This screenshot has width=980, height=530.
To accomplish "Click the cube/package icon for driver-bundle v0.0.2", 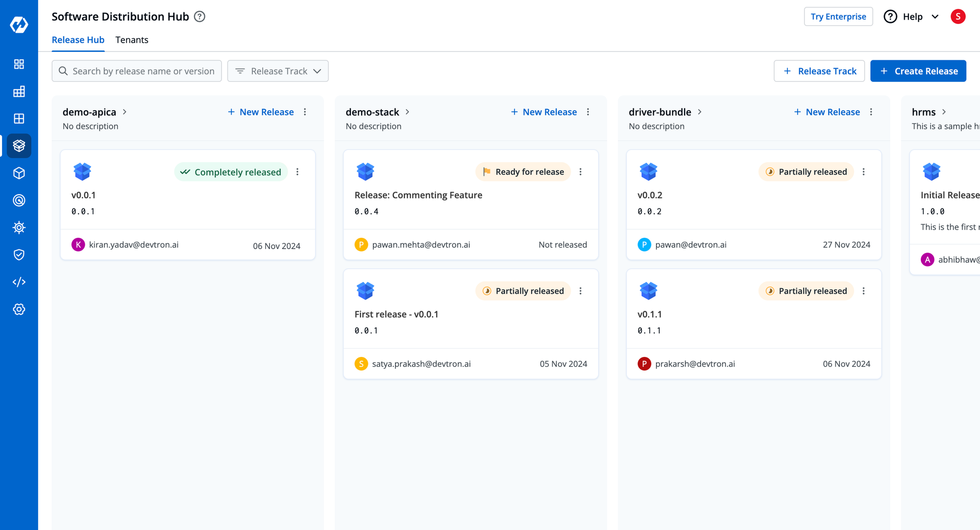I will (648, 172).
